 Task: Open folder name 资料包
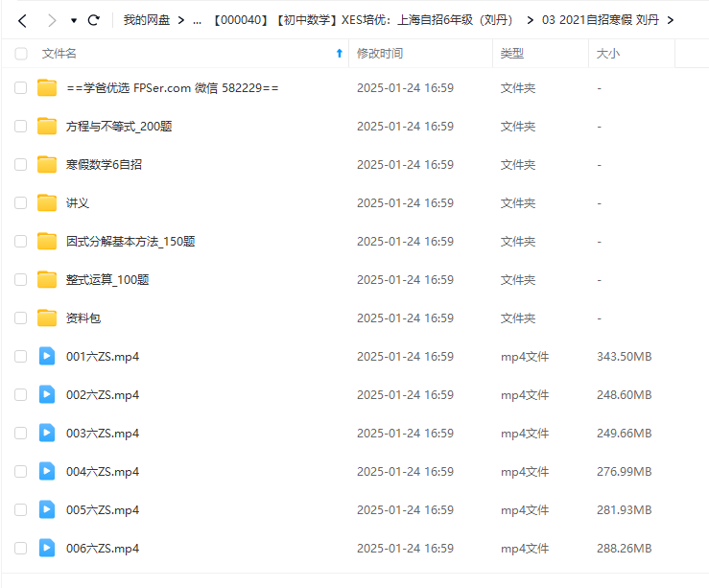83,318
